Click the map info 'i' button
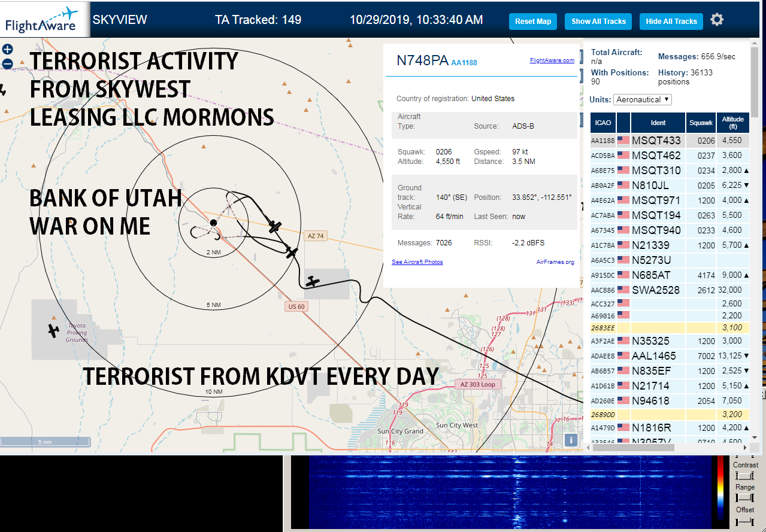The height and width of the screenshot is (532, 766). [571, 440]
